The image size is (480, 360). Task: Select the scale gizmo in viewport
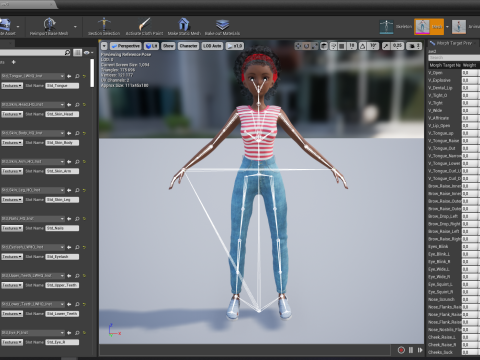pyautogui.click(x=314, y=46)
